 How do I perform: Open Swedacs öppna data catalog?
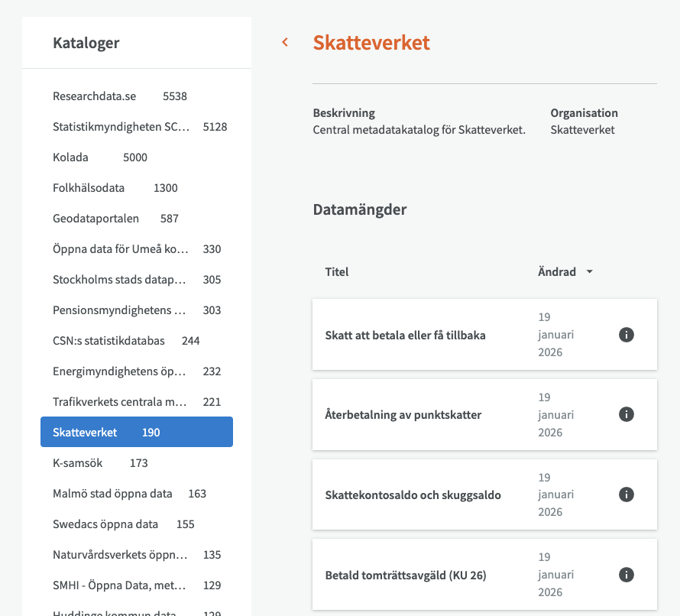[x=105, y=524]
